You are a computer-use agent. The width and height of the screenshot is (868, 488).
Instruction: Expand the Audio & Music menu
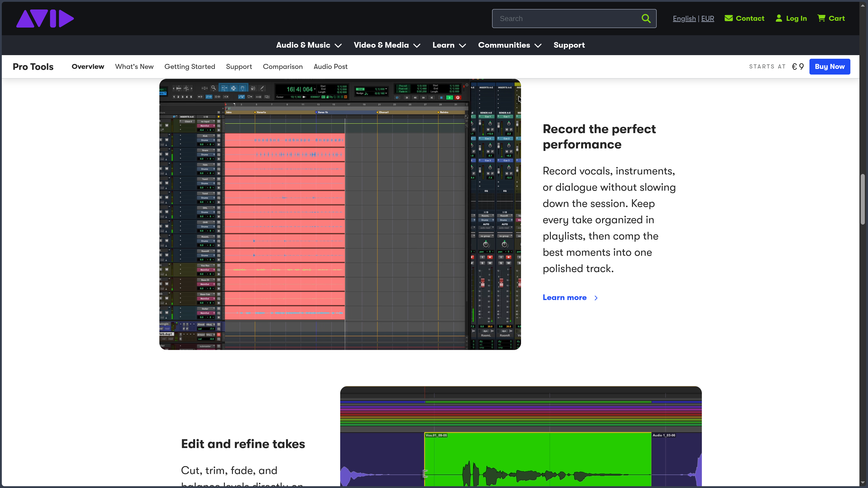click(309, 45)
